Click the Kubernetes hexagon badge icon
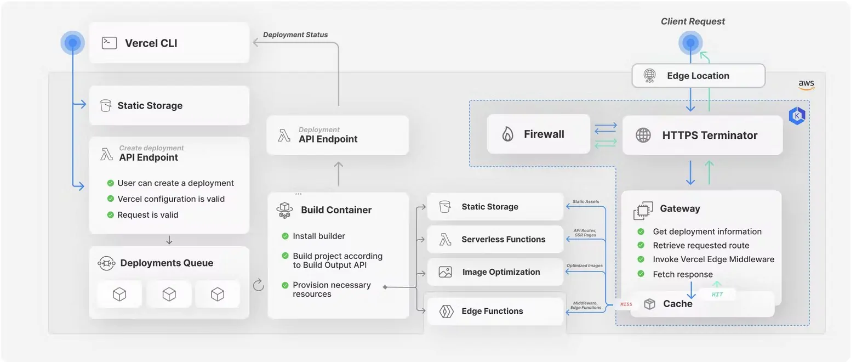This screenshot has height=362, width=868. coord(797,116)
